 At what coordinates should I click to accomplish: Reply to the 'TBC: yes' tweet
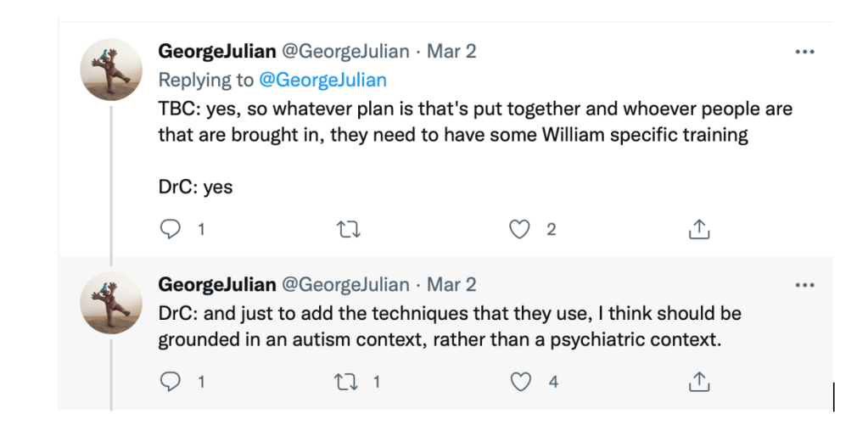(x=169, y=229)
